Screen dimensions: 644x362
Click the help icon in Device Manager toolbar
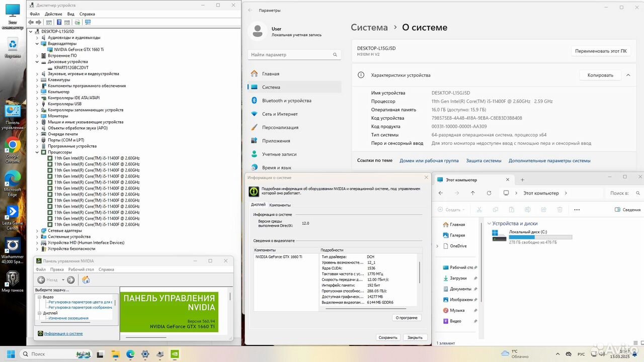59,22
